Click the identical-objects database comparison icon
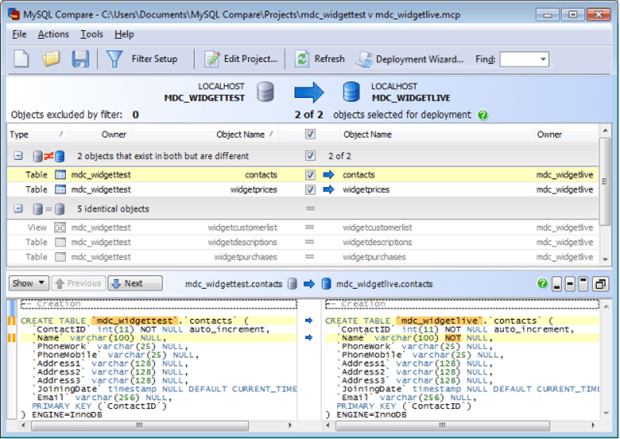 pyautogui.click(x=48, y=209)
